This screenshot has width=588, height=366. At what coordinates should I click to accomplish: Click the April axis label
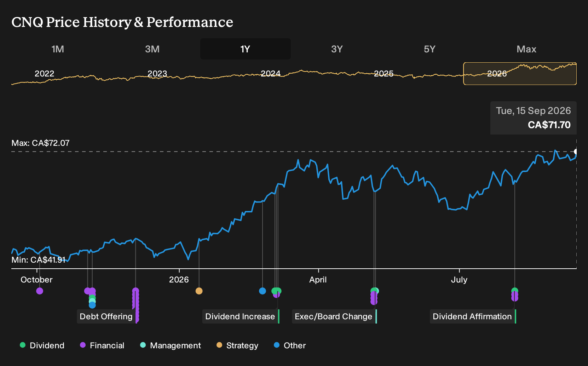(318, 280)
